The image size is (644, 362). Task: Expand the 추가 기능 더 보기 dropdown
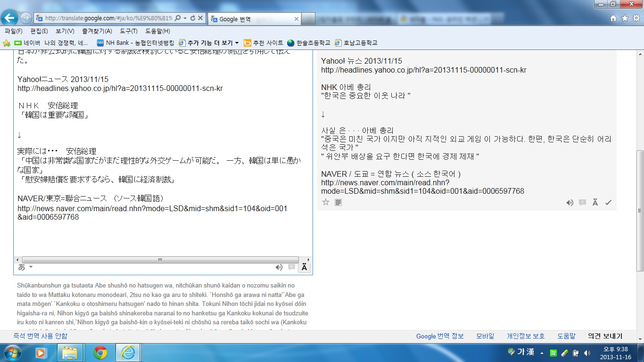[x=209, y=43]
